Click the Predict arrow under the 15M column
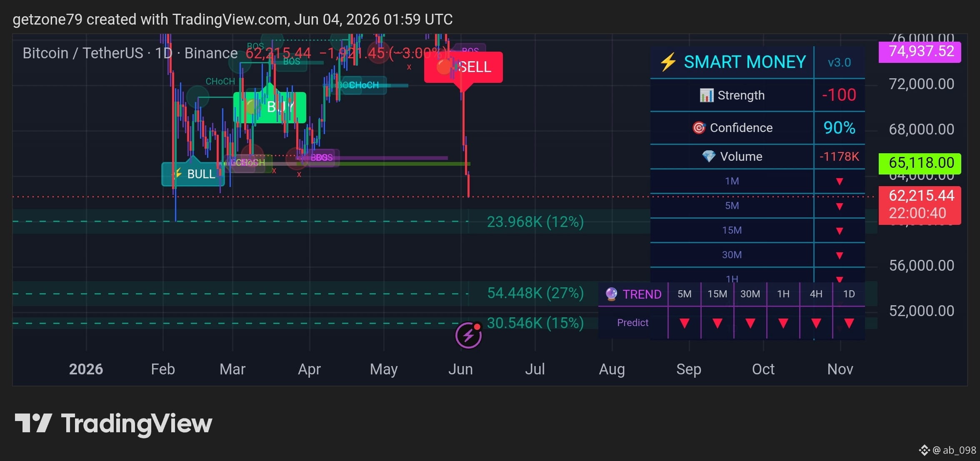 coord(717,323)
